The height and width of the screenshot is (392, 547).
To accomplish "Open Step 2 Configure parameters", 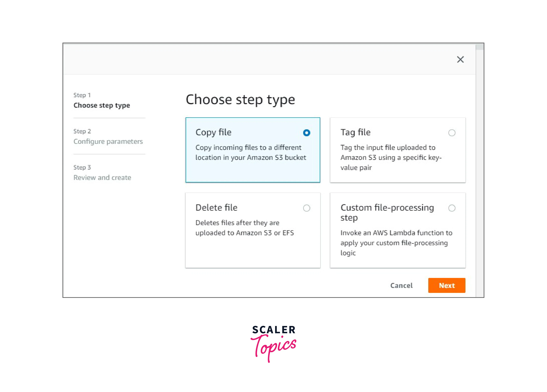I will pyautogui.click(x=108, y=141).
